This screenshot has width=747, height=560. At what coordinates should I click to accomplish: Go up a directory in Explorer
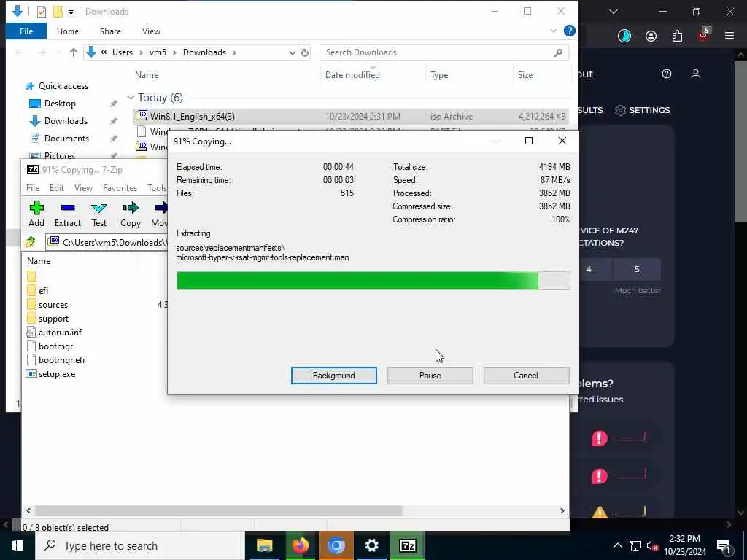point(74,52)
